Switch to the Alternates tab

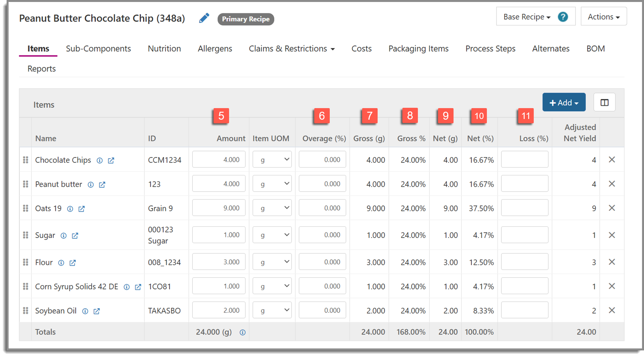(x=551, y=49)
